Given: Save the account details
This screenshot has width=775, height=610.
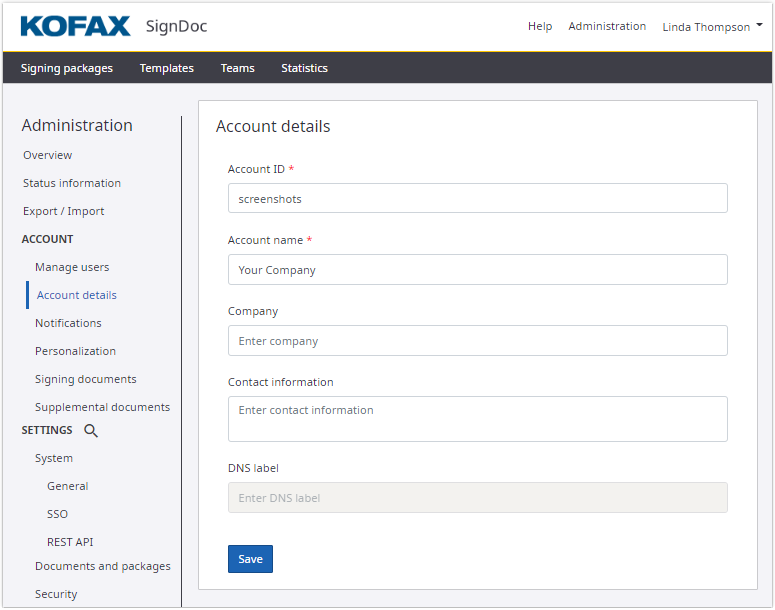Looking at the screenshot, I should pos(250,559).
